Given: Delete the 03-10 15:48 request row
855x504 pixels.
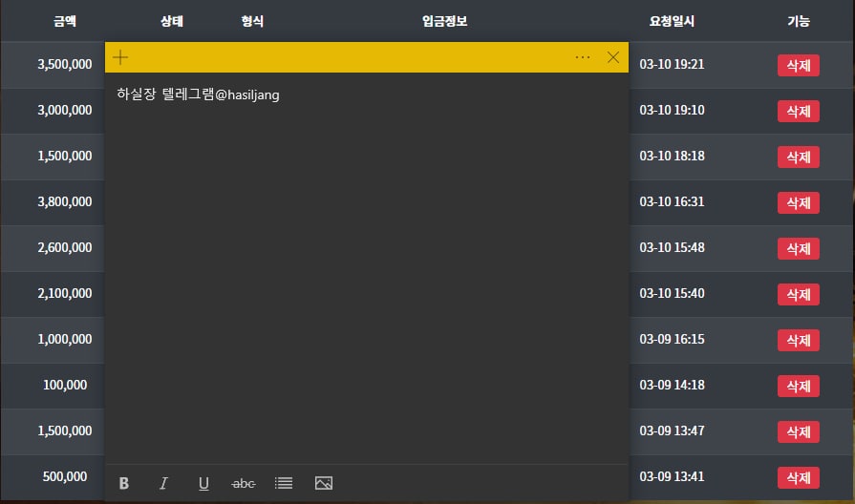Looking at the screenshot, I should [x=799, y=248].
